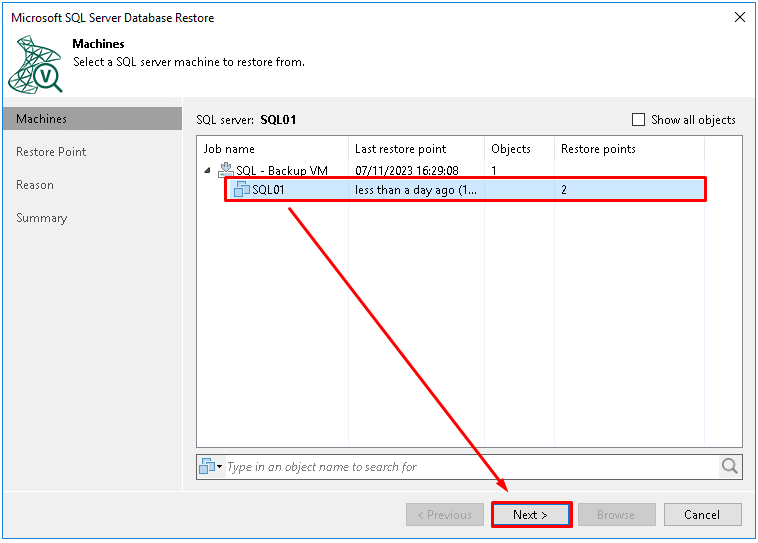Sort by the Restore points column header
The image size is (758, 543).
[x=629, y=149]
